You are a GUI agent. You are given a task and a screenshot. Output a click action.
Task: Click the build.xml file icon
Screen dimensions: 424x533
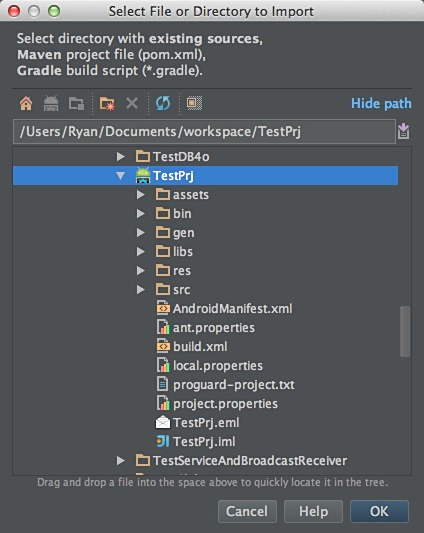point(163,346)
